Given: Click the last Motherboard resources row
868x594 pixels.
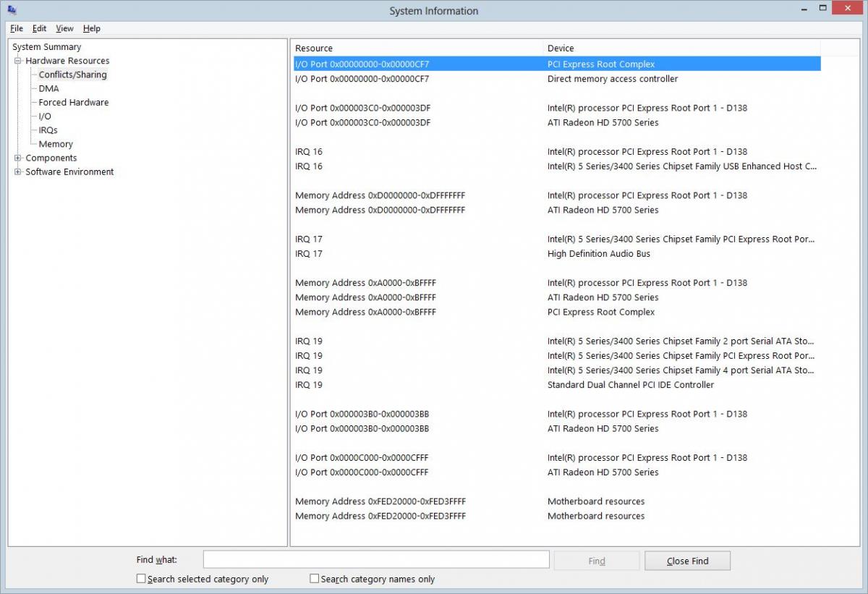Looking at the screenshot, I should [x=556, y=516].
